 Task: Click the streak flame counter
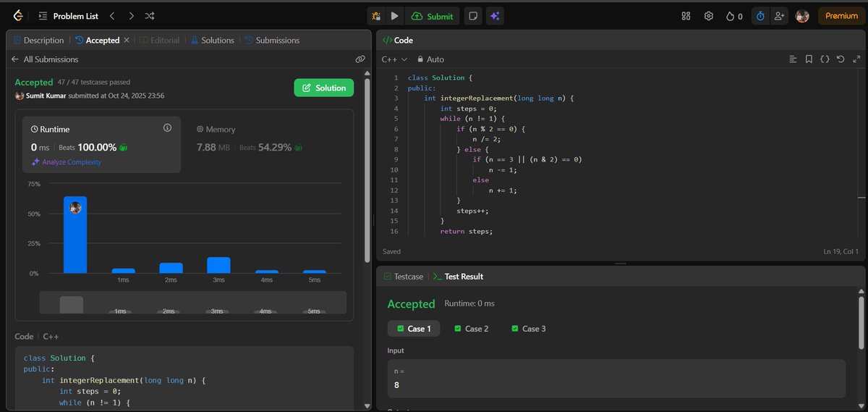click(x=734, y=16)
